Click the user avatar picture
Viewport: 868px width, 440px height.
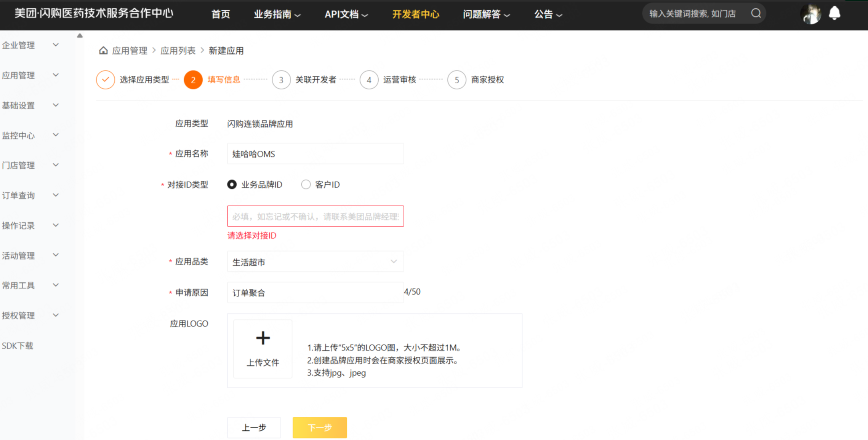[x=810, y=14]
